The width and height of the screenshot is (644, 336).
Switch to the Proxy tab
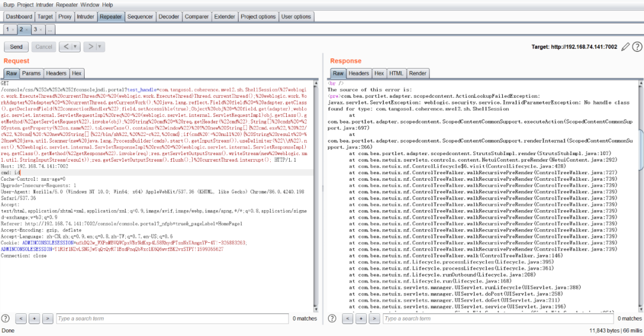click(x=64, y=17)
